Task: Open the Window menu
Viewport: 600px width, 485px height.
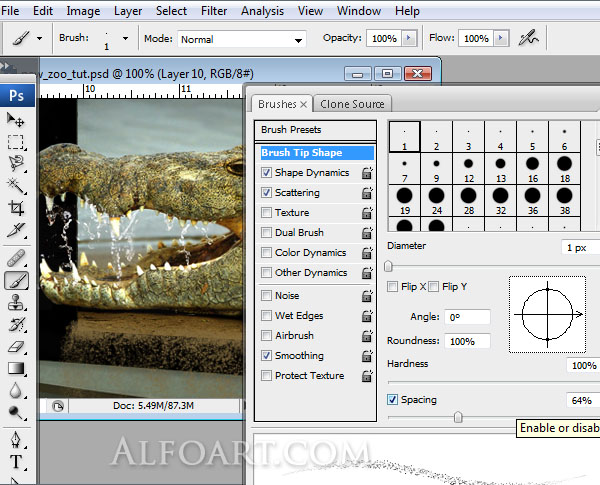Action: click(359, 11)
